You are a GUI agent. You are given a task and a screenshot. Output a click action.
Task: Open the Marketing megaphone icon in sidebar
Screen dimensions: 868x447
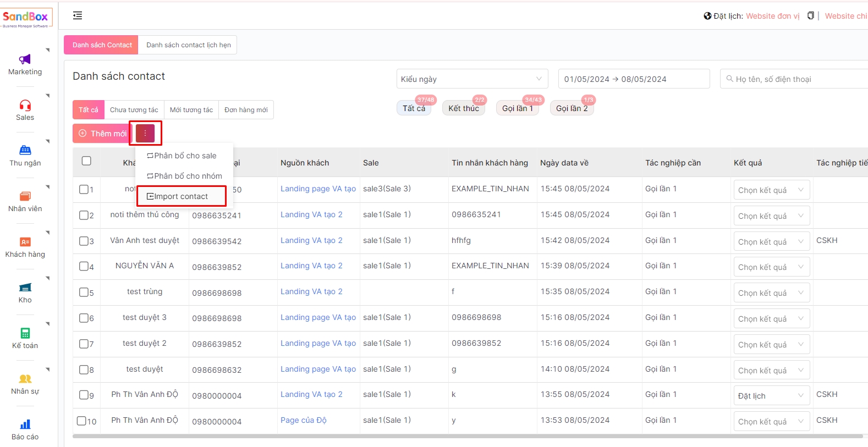click(25, 60)
